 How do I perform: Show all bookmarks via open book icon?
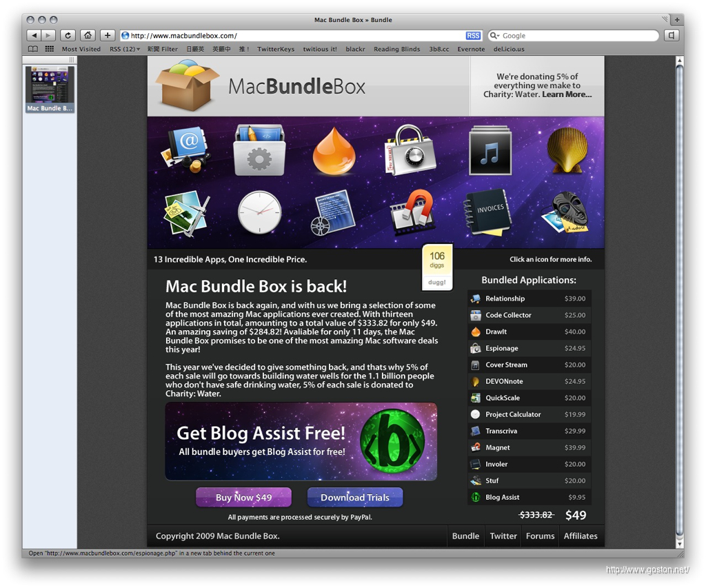pos(33,49)
